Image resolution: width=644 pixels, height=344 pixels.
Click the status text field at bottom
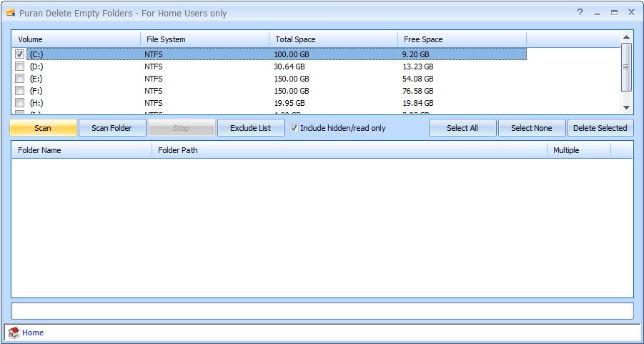click(322, 311)
